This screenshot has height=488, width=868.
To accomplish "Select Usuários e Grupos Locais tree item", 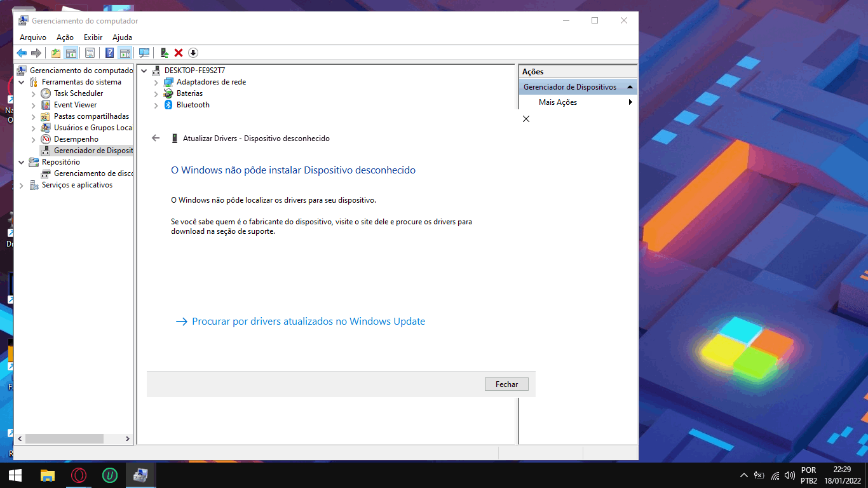I will click(x=93, y=128).
